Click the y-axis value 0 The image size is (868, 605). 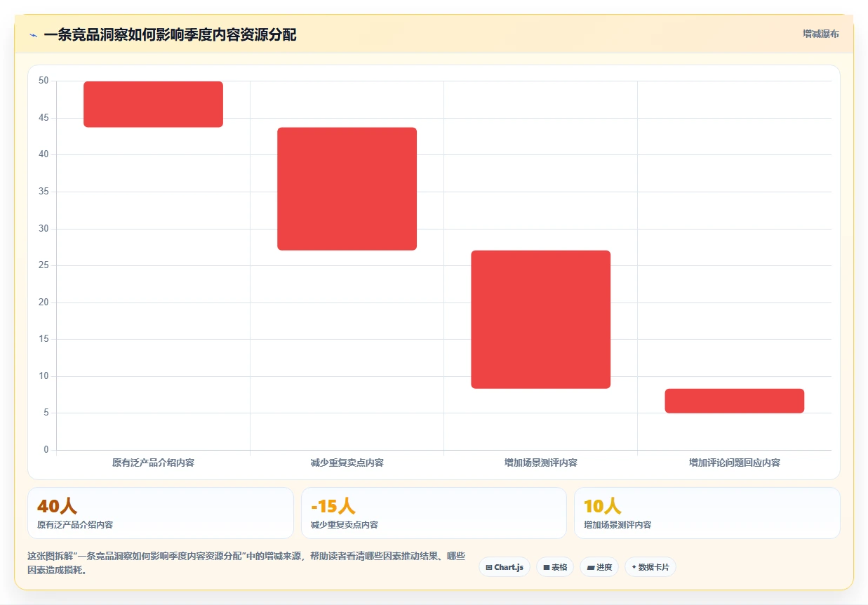pyautogui.click(x=46, y=450)
